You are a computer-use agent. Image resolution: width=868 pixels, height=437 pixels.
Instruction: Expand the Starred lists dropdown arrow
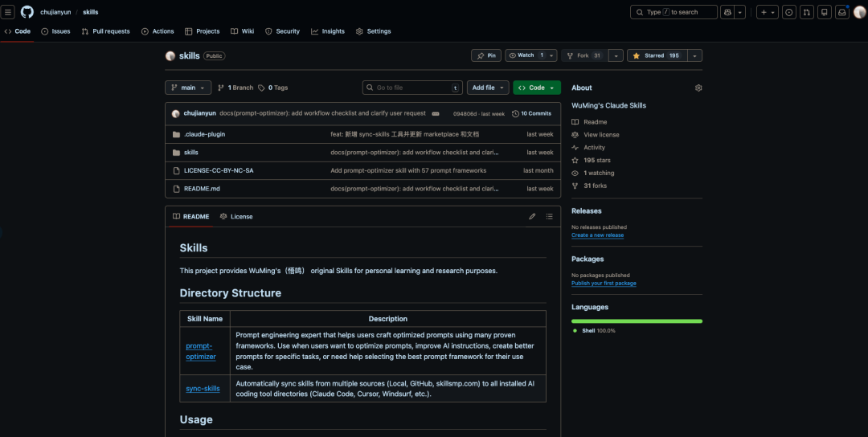(x=694, y=55)
